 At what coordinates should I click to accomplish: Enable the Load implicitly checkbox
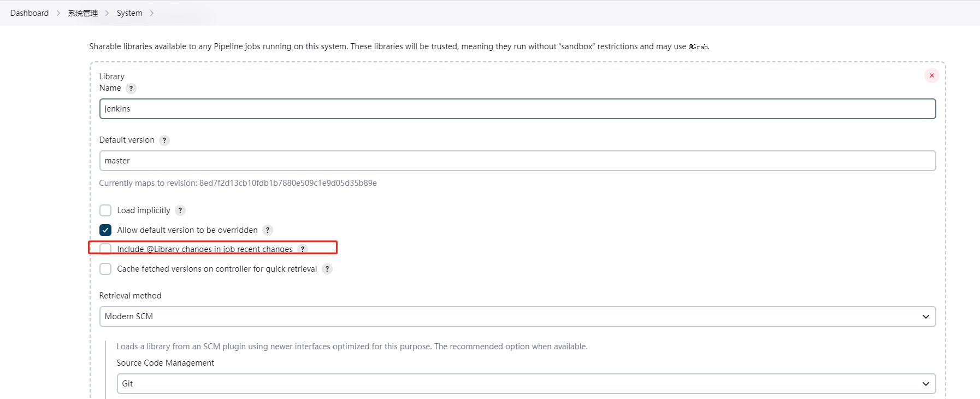(105, 210)
